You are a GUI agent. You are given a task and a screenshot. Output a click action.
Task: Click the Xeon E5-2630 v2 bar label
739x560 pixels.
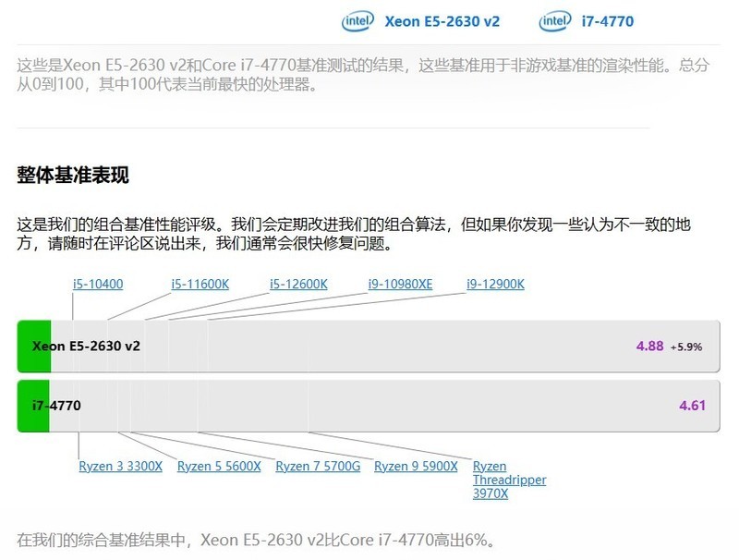coord(86,346)
